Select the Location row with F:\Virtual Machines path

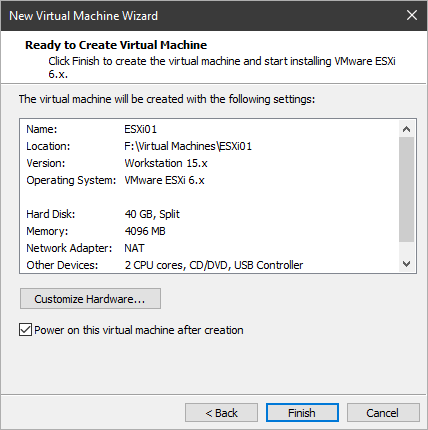pyautogui.click(x=209, y=146)
